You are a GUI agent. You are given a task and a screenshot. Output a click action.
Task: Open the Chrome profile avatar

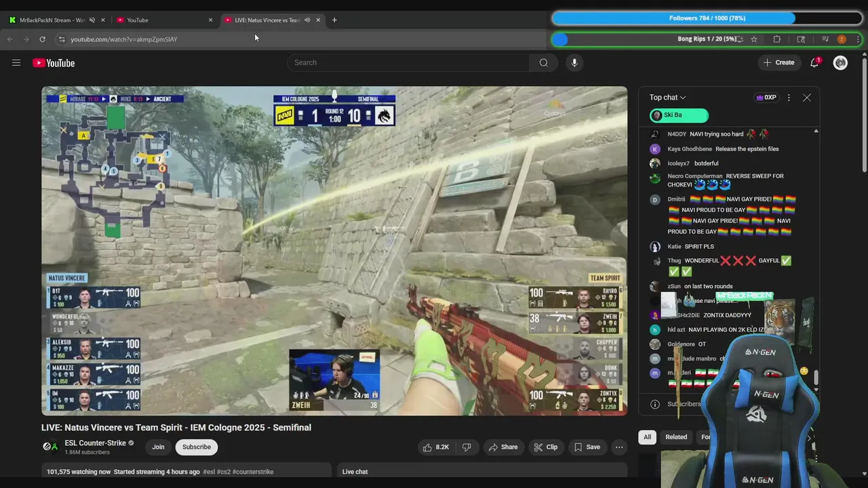[x=842, y=39]
